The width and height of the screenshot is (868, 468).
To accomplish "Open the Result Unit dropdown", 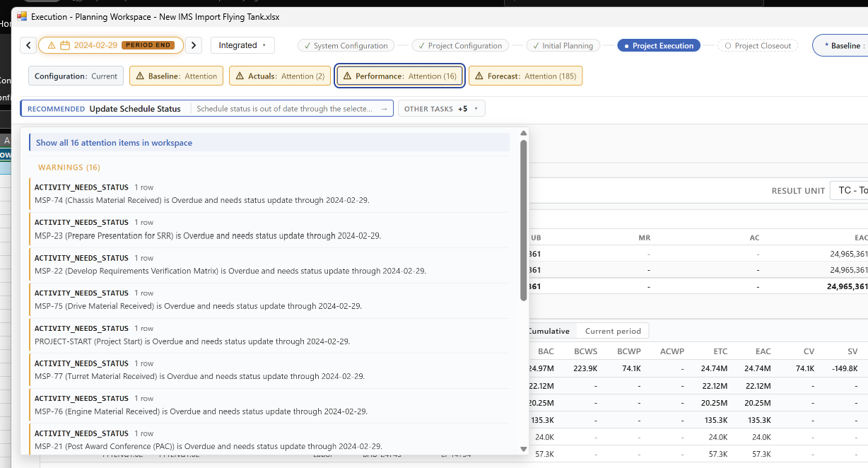I will pyautogui.click(x=848, y=190).
